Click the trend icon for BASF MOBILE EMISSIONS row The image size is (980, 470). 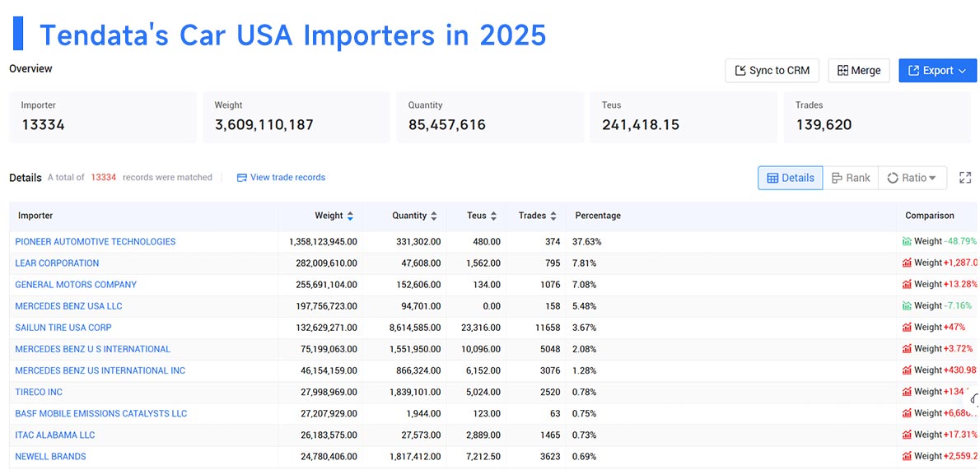[x=907, y=412]
